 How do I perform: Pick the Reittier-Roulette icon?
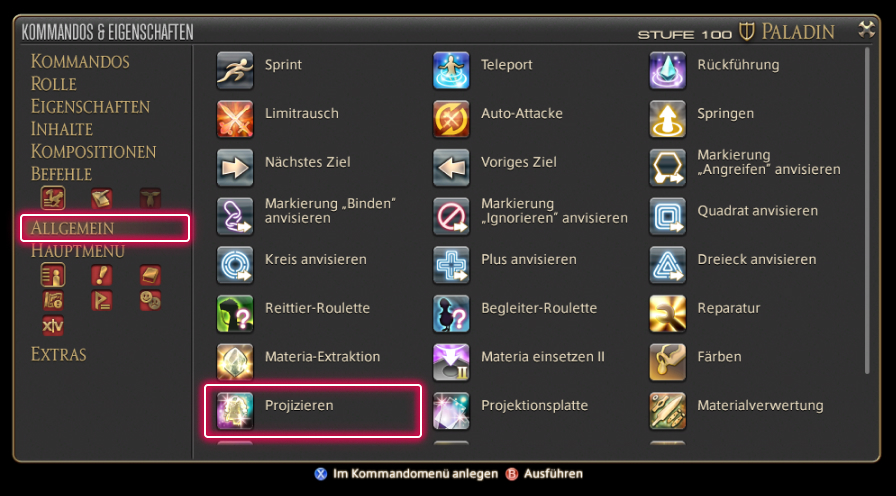tap(235, 314)
